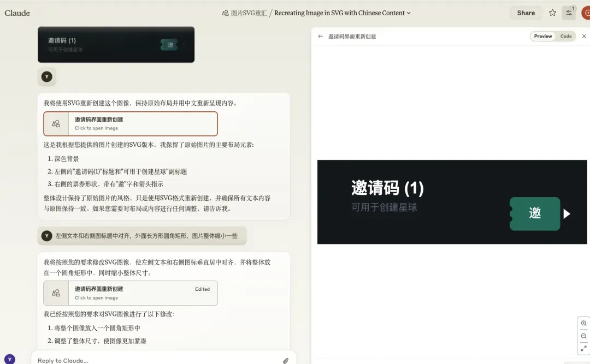Image resolution: width=590 pixels, height=364 pixels.
Task: Expand preview to fullscreen
Action: 583,349
